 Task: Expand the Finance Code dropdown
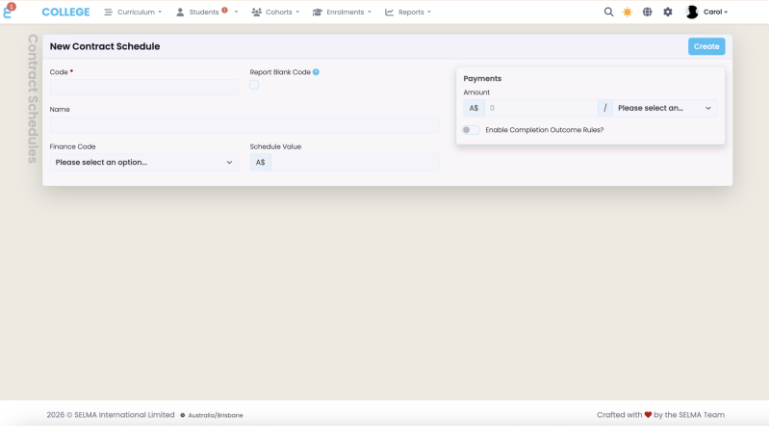pos(145,162)
